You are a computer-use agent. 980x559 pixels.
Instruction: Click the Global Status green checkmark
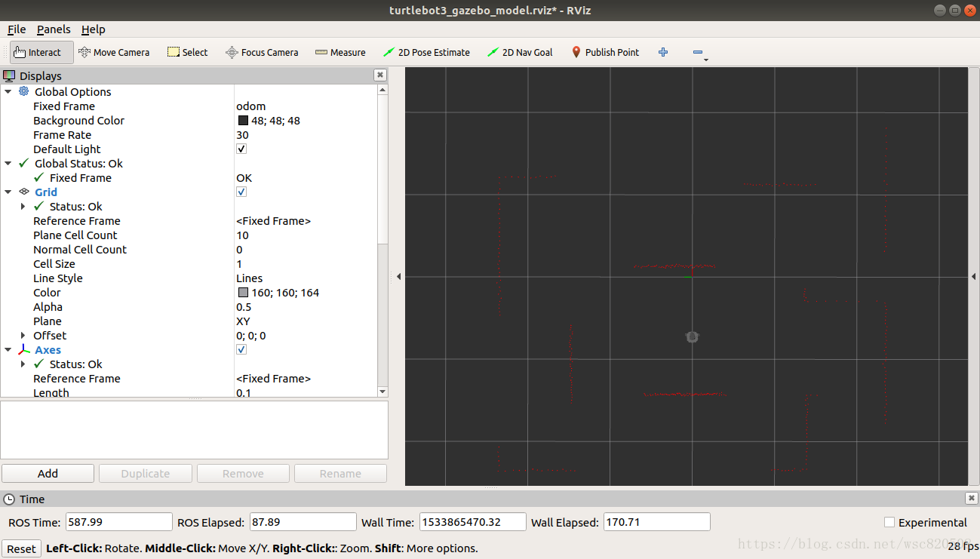point(24,163)
